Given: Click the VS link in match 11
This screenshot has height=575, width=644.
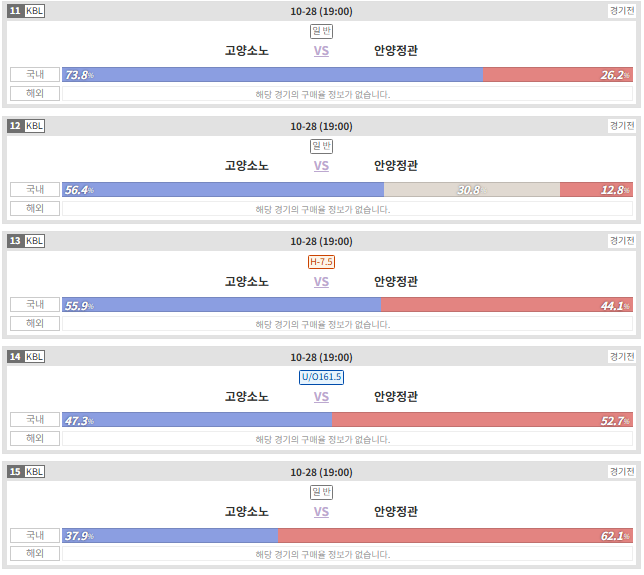Looking at the screenshot, I should tap(321, 51).
